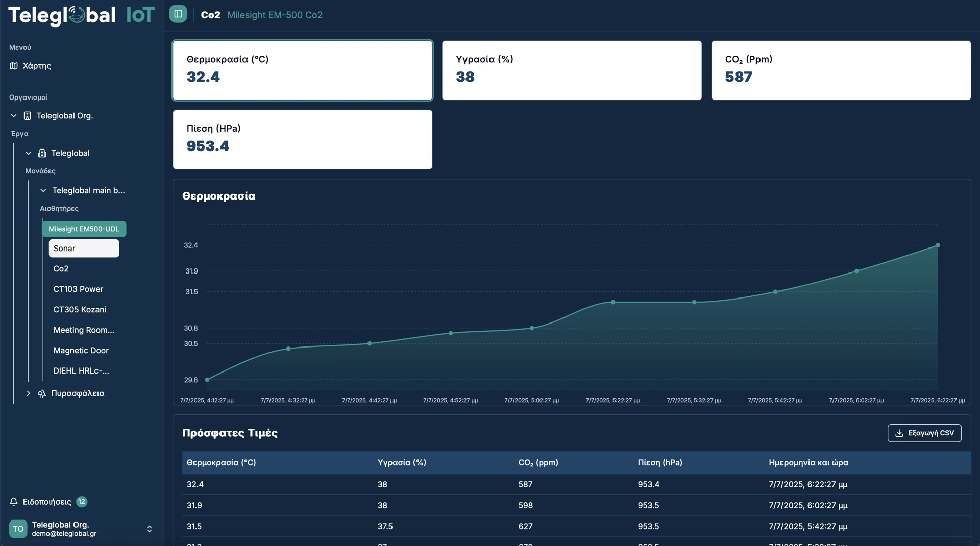Viewport: 980px width, 546px height.
Task: Collapse the Teleglobal main building node
Action: pyautogui.click(x=43, y=190)
